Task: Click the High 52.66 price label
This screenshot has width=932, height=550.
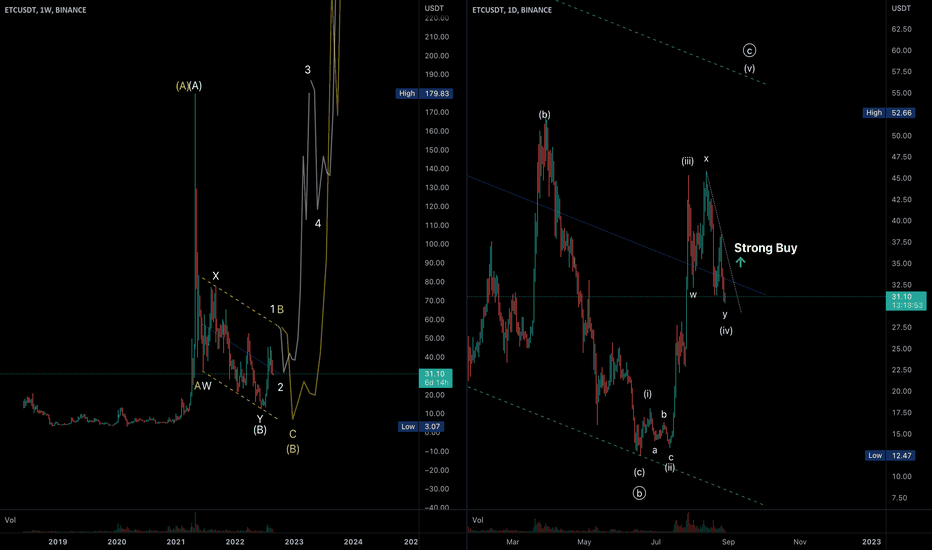Action: [889, 112]
